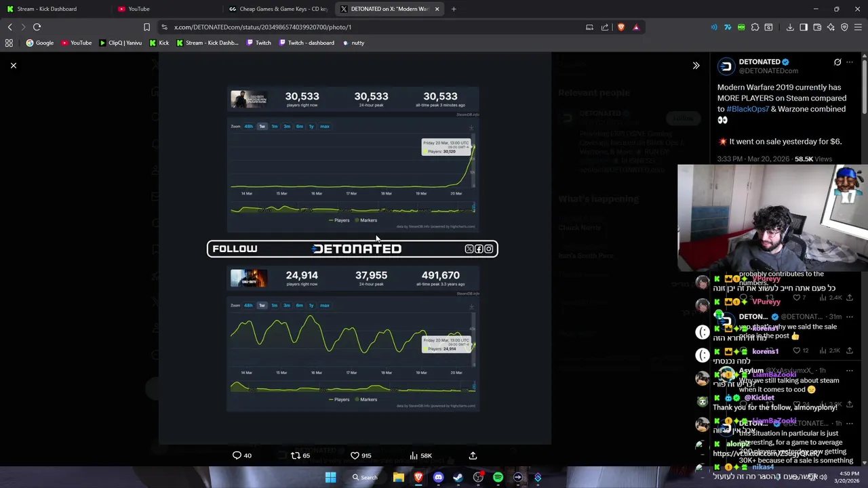Open the Windows Start menu
The height and width of the screenshot is (488, 868).
(330, 477)
